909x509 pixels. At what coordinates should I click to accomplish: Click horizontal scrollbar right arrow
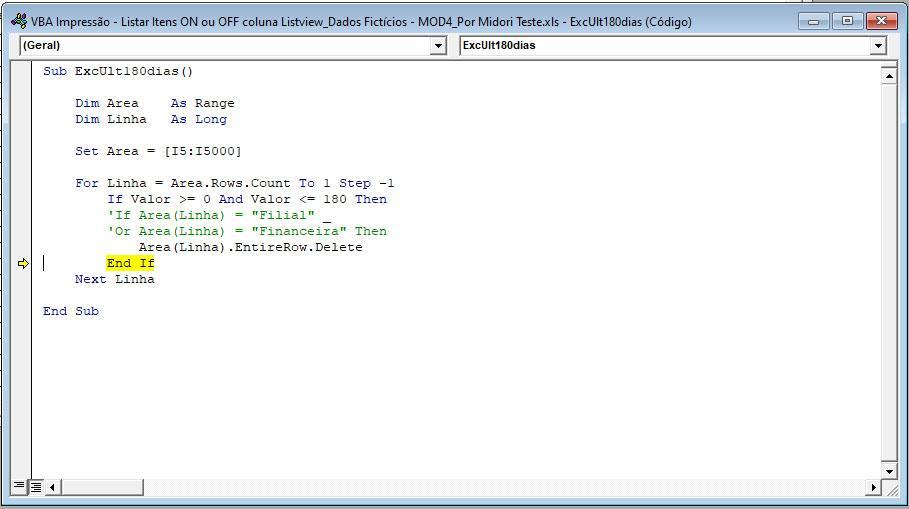point(873,488)
